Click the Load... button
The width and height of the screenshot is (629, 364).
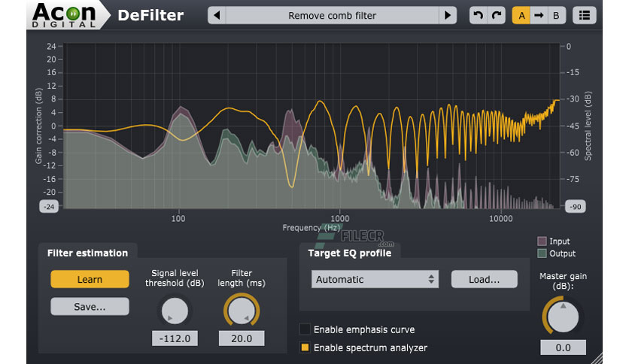coord(485,279)
